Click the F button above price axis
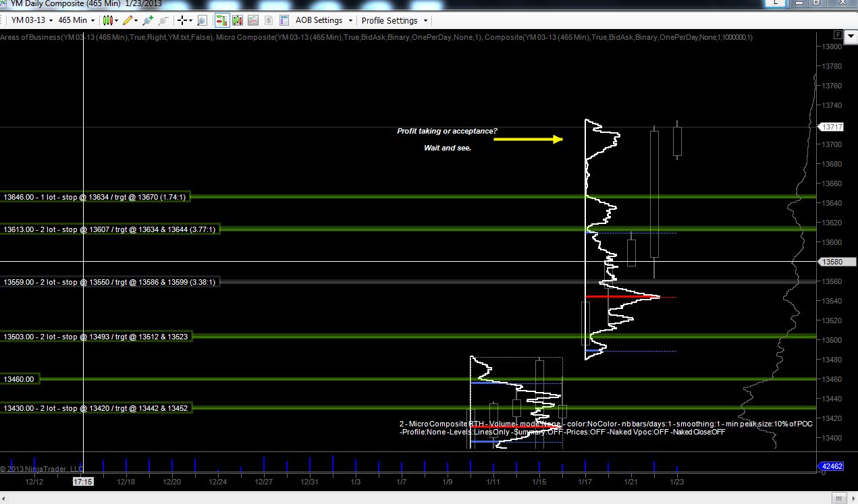The width and height of the screenshot is (858, 504). 837,34
